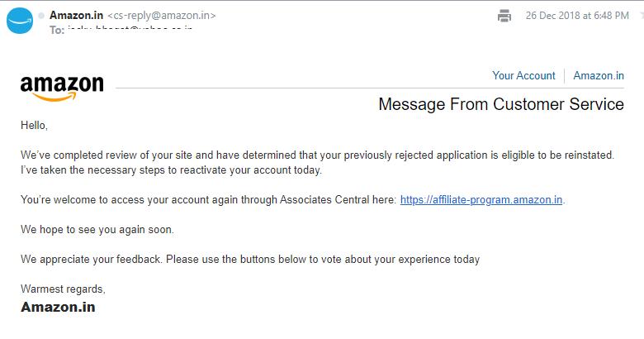644x339 pixels.
Task: Click the amazon logo in email body
Action: [x=62, y=88]
